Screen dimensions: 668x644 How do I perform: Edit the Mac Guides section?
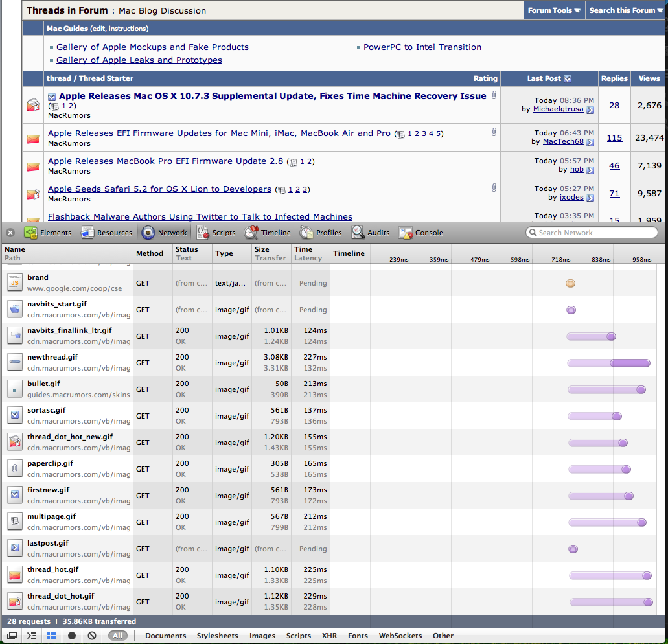[98, 29]
